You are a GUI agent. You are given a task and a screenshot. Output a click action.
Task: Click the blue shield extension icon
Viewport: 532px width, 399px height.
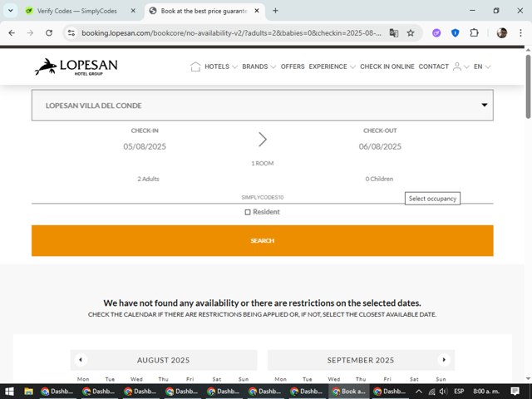coord(455,33)
